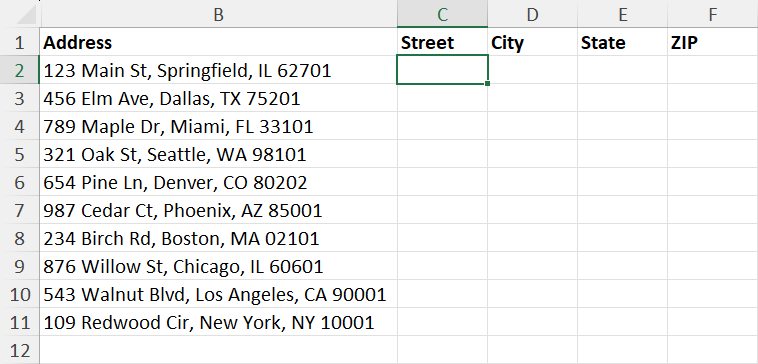Click empty ZIP cell in Los Angeles row

[713, 295]
